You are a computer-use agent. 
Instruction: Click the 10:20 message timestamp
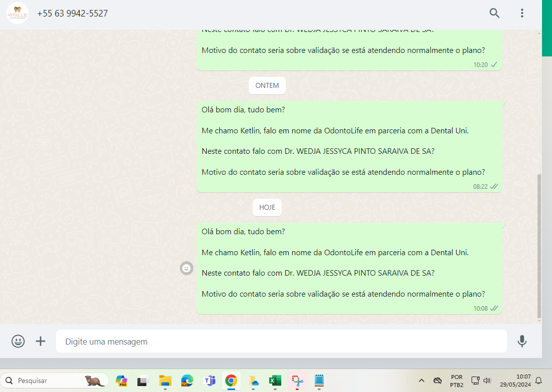coord(480,65)
